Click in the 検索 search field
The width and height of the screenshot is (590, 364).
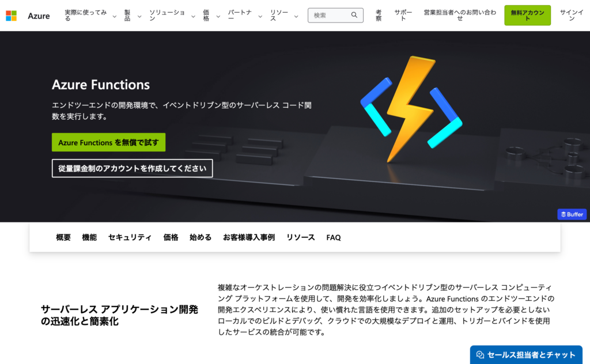(x=330, y=16)
